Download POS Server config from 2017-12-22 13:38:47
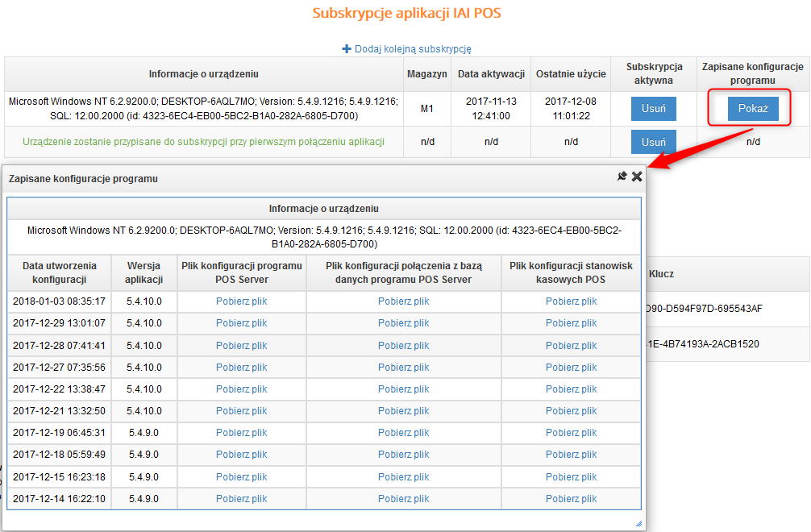 [242, 389]
